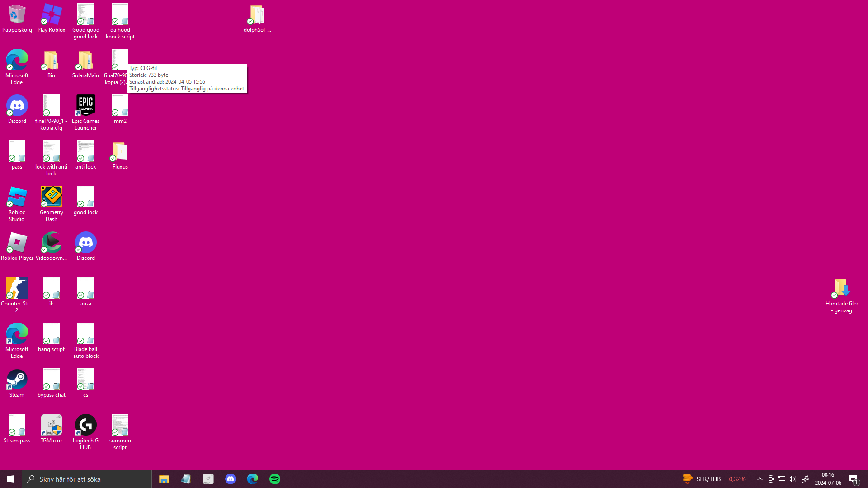Open Microsoft Edge from the taskbar

tap(253, 479)
